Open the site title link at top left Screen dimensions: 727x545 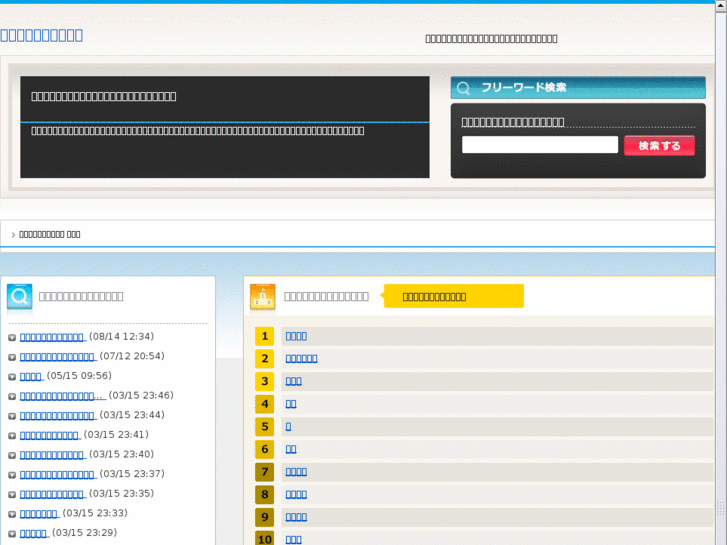point(42,35)
